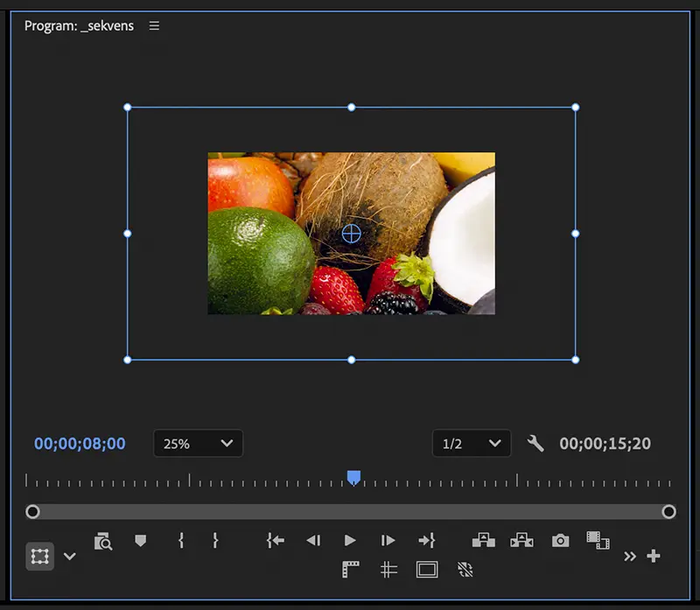Viewport: 700px width, 610px height.
Task: Click the bottom-center transform handle
Action: click(x=352, y=360)
